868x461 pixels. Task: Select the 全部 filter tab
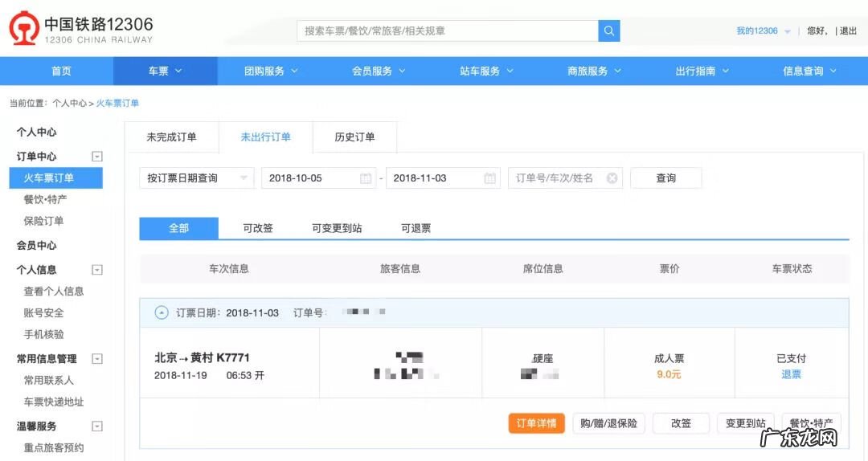click(x=178, y=228)
